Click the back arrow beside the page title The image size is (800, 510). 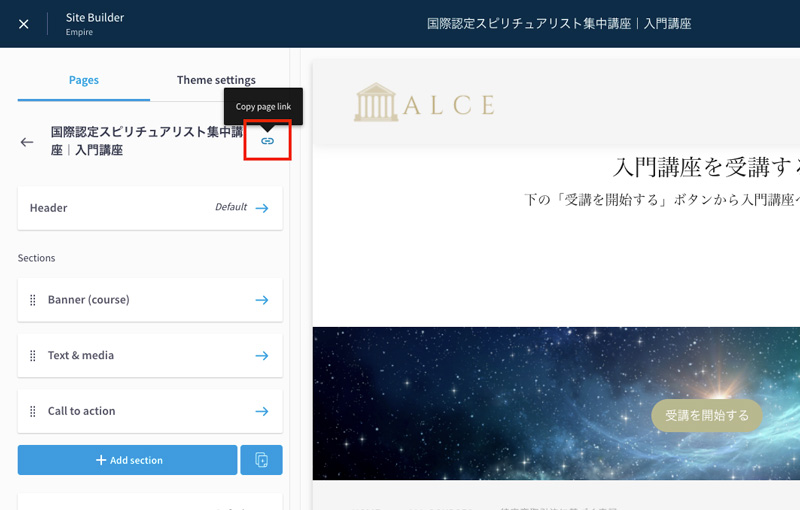click(x=27, y=142)
